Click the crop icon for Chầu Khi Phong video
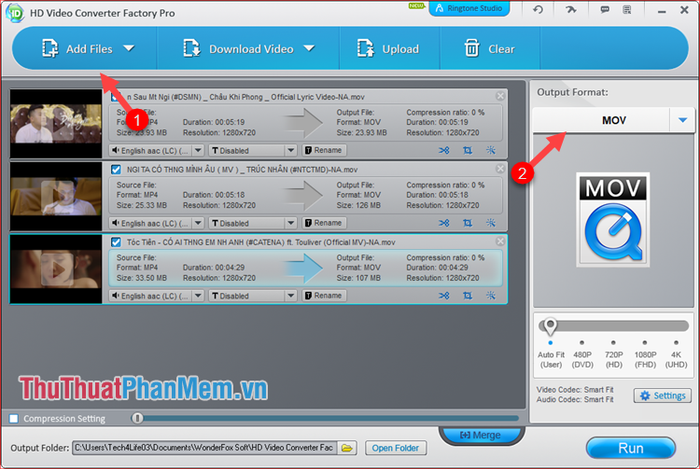 (467, 150)
